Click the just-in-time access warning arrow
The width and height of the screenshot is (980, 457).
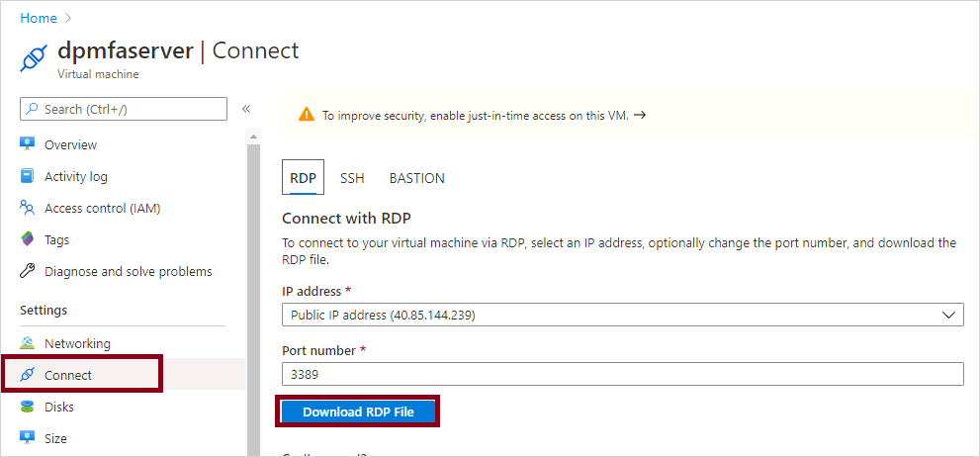tap(640, 115)
